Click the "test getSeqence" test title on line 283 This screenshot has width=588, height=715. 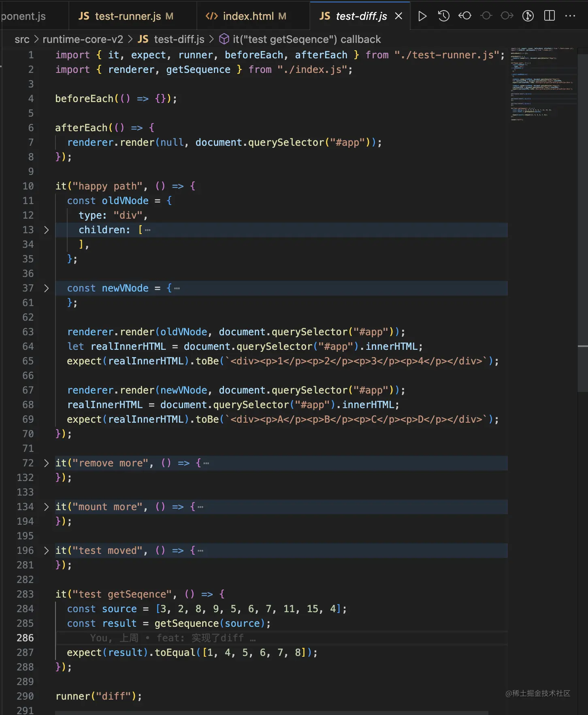click(122, 594)
